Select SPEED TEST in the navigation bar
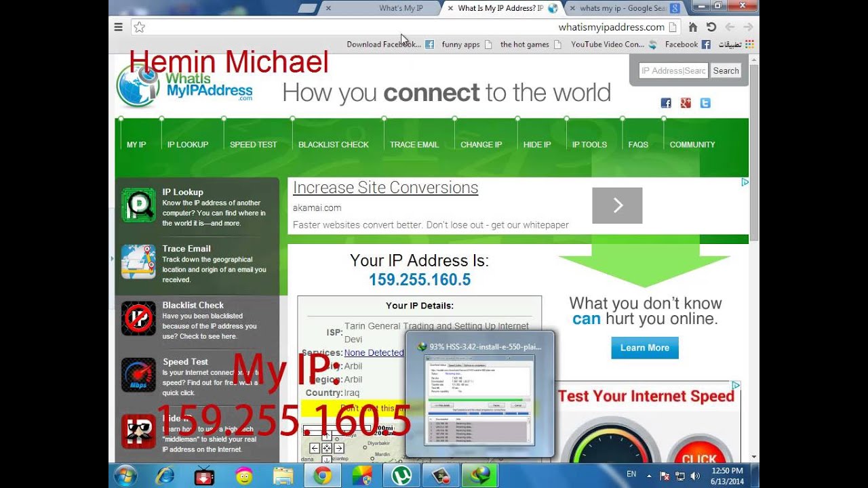 [253, 144]
